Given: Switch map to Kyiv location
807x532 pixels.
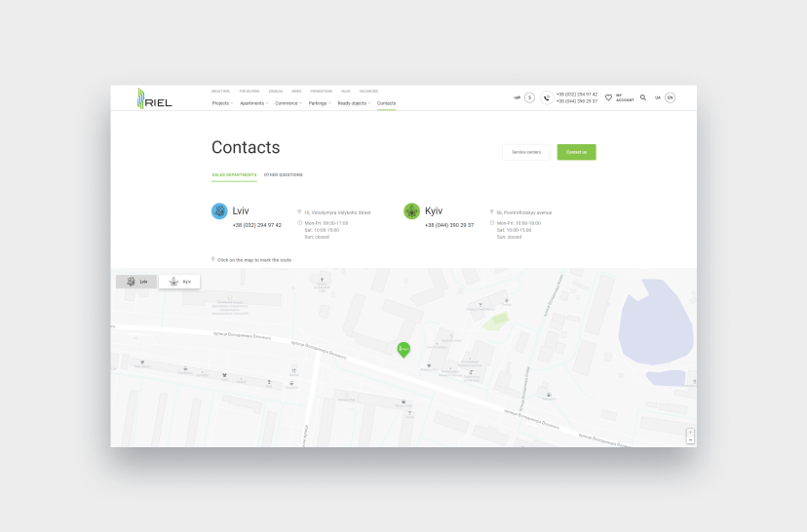Looking at the screenshot, I should coord(180,282).
